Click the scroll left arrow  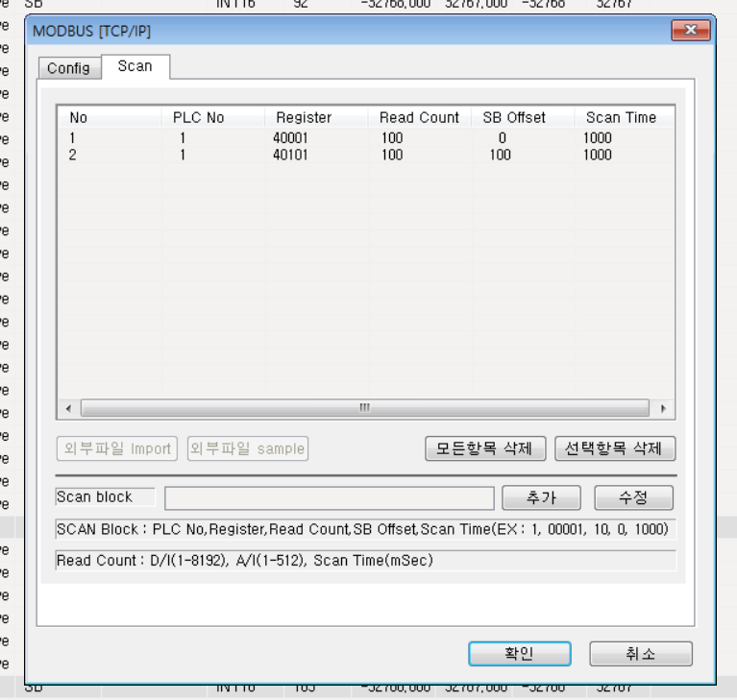pos(68,408)
